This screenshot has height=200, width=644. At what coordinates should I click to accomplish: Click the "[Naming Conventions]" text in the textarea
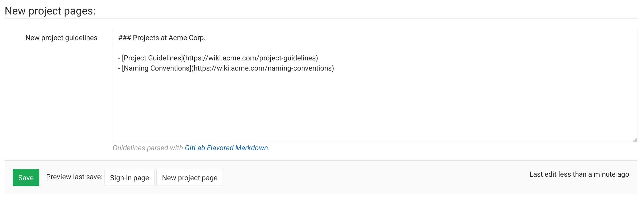156,68
